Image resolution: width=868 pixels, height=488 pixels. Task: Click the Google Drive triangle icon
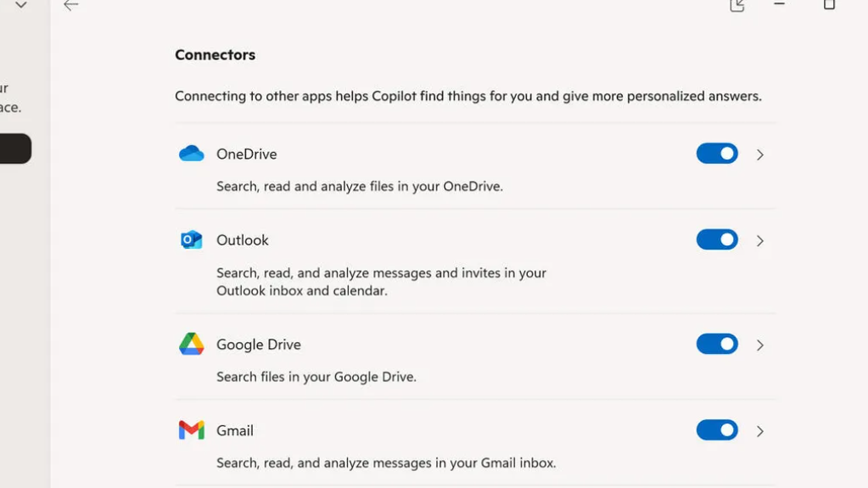[x=192, y=345]
